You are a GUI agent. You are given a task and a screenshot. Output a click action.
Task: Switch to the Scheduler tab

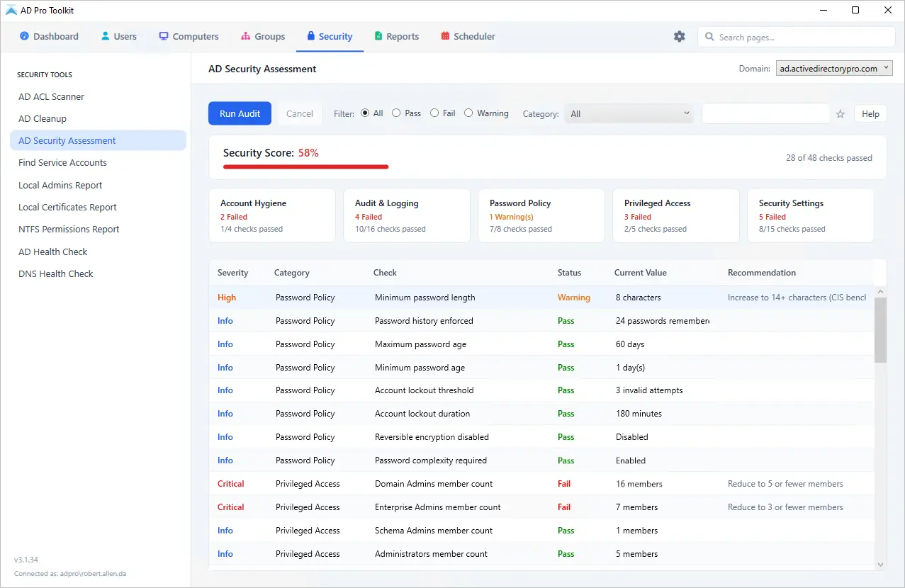pos(468,36)
